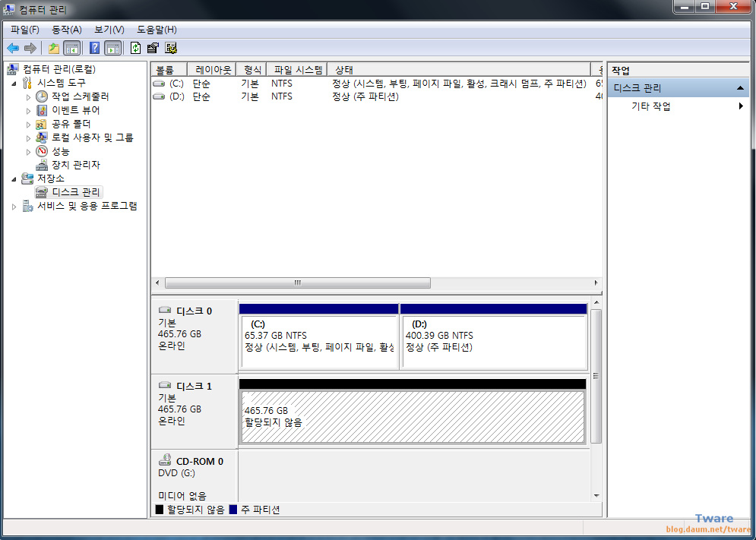This screenshot has height=540, width=756.
Task: Open 장치 관리자 in the tree
Action: pyautogui.click(x=76, y=165)
